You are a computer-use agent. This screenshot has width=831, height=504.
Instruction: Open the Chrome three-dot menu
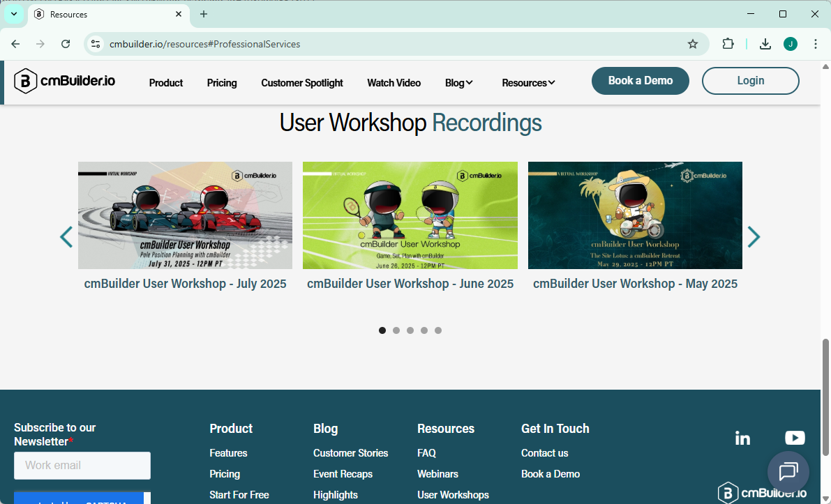click(816, 44)
